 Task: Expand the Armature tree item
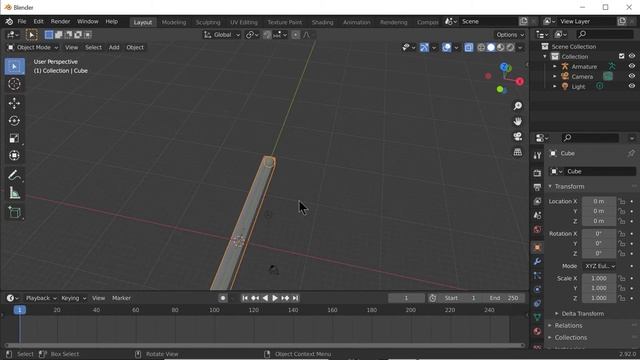(555, 67)
